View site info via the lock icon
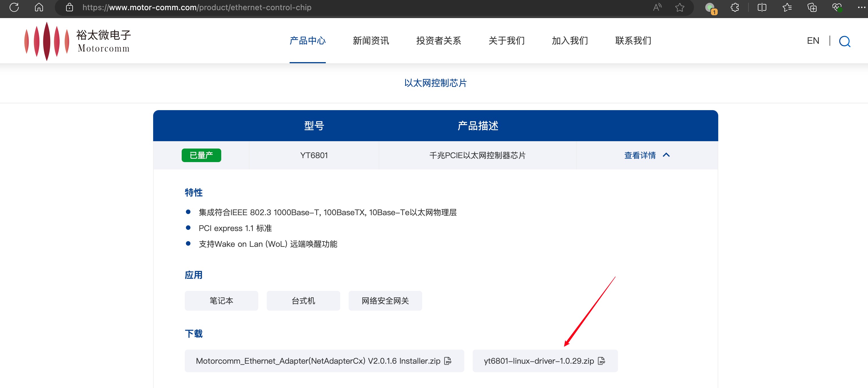The image size is (868, 388). point(70,7)
